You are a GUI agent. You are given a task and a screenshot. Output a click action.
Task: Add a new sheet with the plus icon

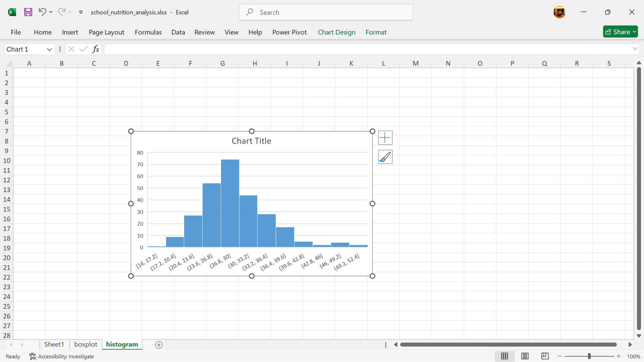pos(159,345)
